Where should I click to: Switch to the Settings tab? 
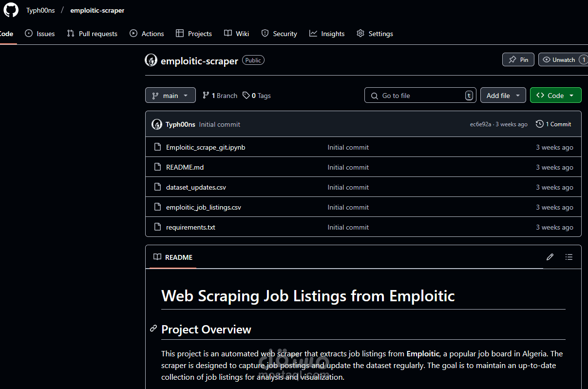point(375,34)
